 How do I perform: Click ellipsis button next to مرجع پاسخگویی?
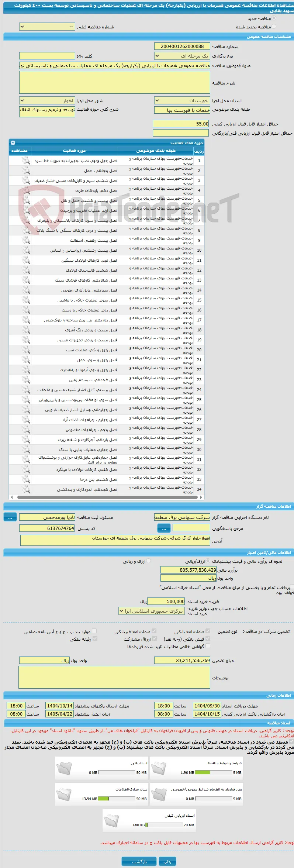[x=164, y=528]
